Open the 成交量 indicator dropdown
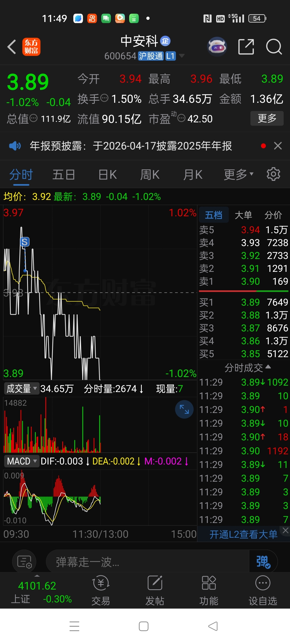The height and width of the screenshot is (644, 290). click(22, 389)
